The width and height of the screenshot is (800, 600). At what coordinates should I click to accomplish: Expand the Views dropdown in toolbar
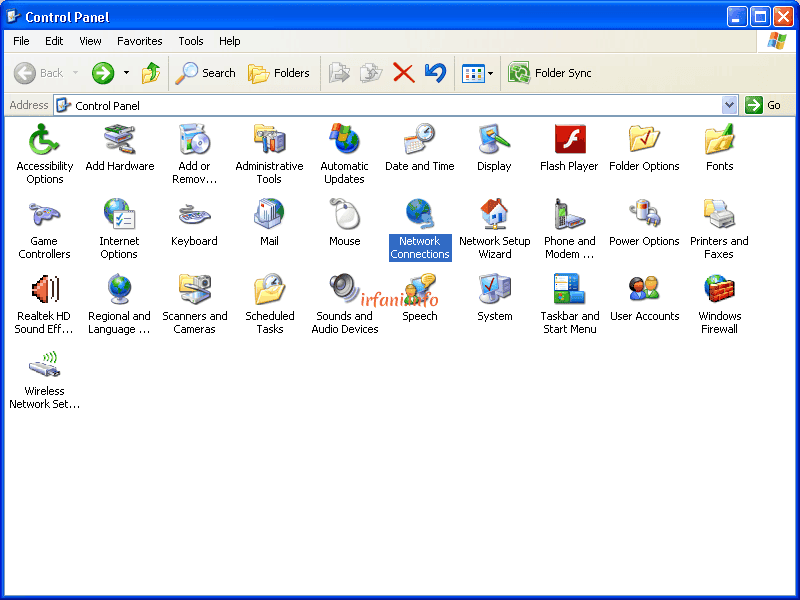(490, 73)
